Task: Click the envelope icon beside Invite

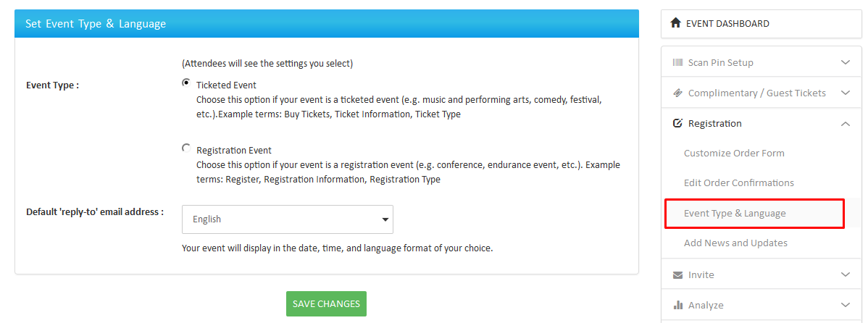Action: [x=677, y=274]
